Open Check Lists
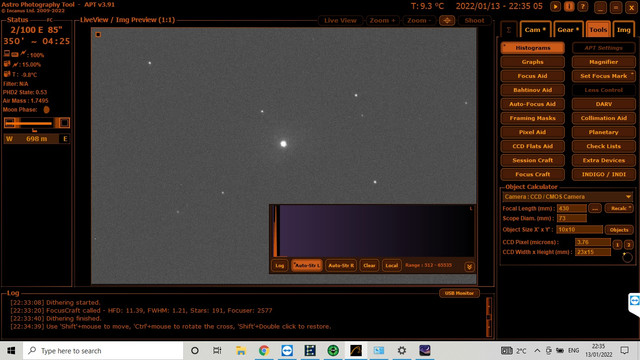640x360 pixels. pos(604,147)
